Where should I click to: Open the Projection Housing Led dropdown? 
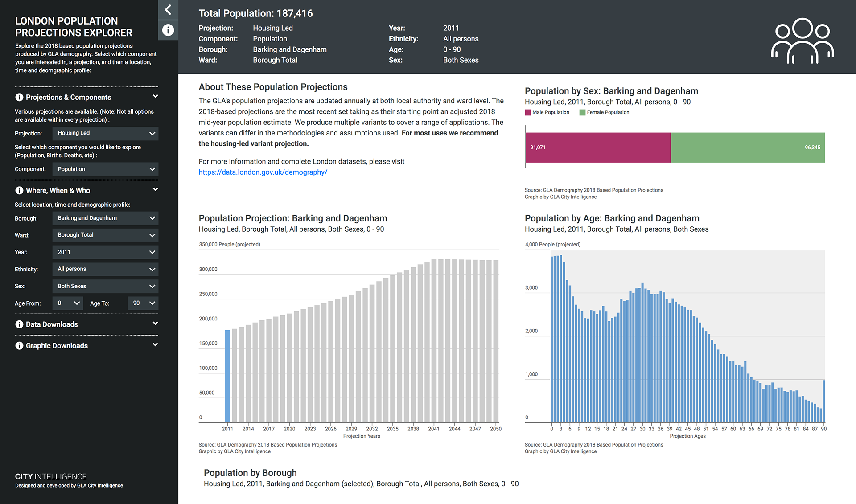tap(106, 133)
